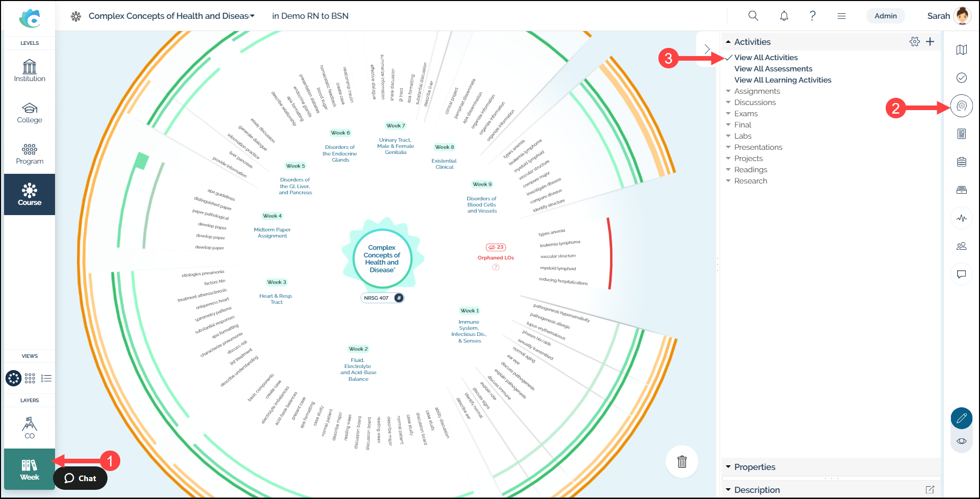
Task: Select the CO layer
Action: click(30, 428)
